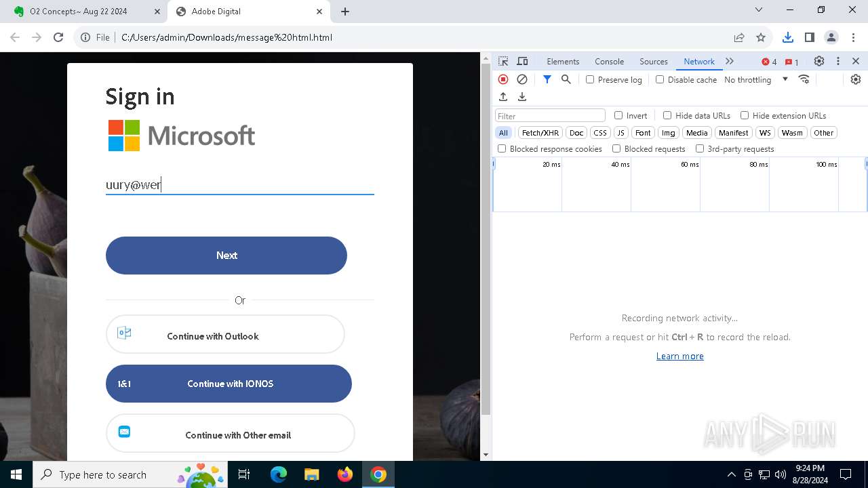Open DevTools three-dot customize menu
This screenshot has width=868, height=488.
click(838, 61)
